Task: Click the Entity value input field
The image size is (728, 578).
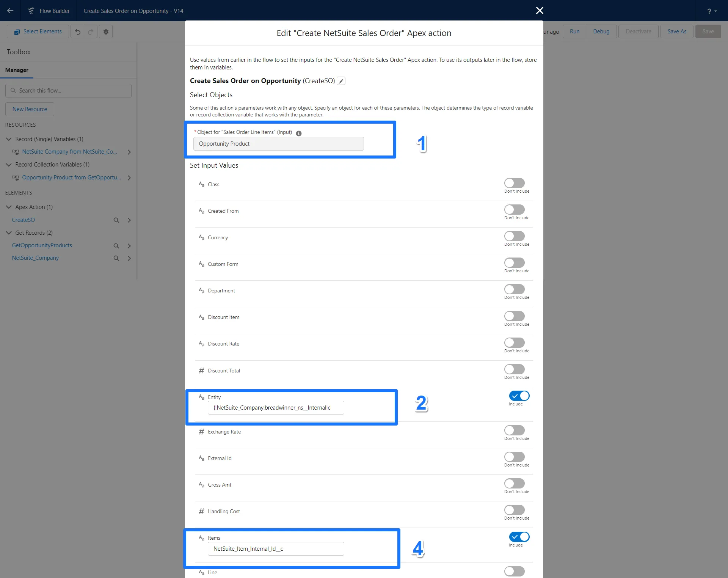Action: pyautogui.click(x=276, y=408)
